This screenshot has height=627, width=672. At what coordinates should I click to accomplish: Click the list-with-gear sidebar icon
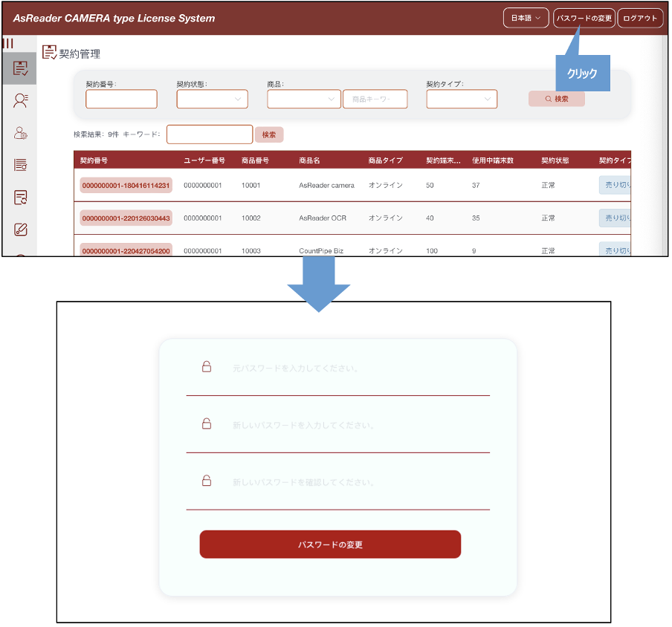click(20, 165)
